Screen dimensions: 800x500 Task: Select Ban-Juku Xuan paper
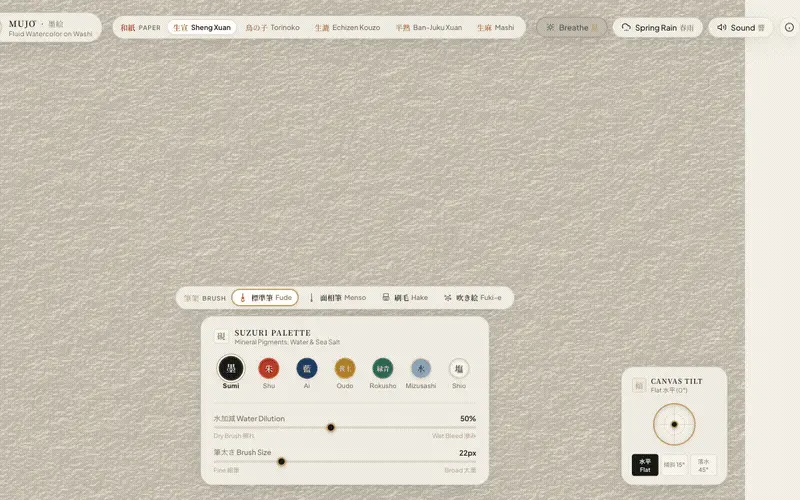[429, 28]
